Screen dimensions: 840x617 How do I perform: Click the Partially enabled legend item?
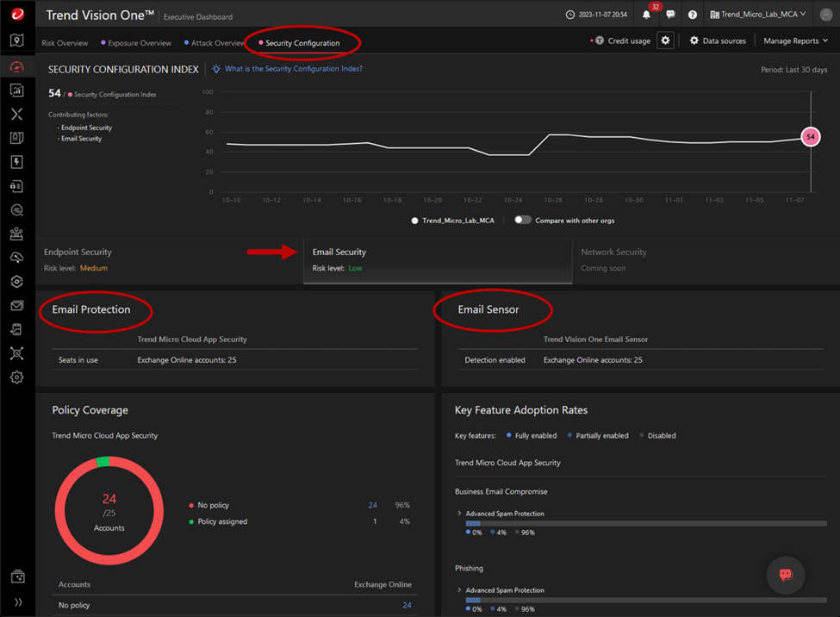pos(598,436)
